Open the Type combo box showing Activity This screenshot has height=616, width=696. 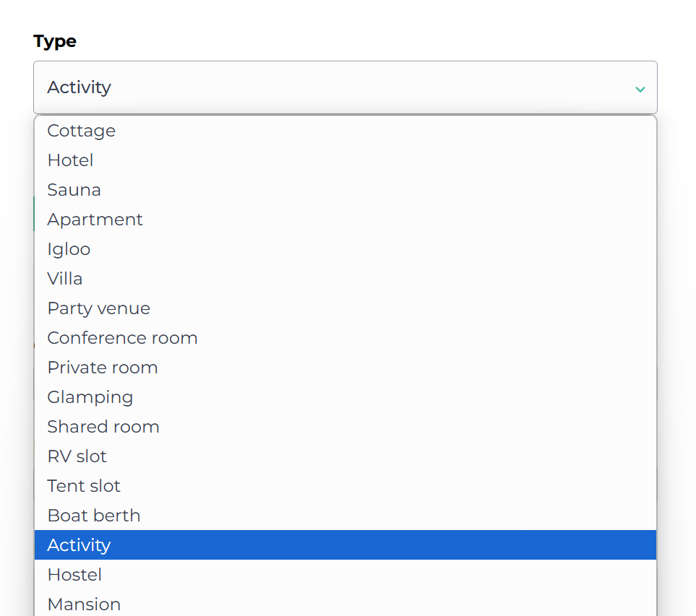pyautogui.click(x=345, y=87)
